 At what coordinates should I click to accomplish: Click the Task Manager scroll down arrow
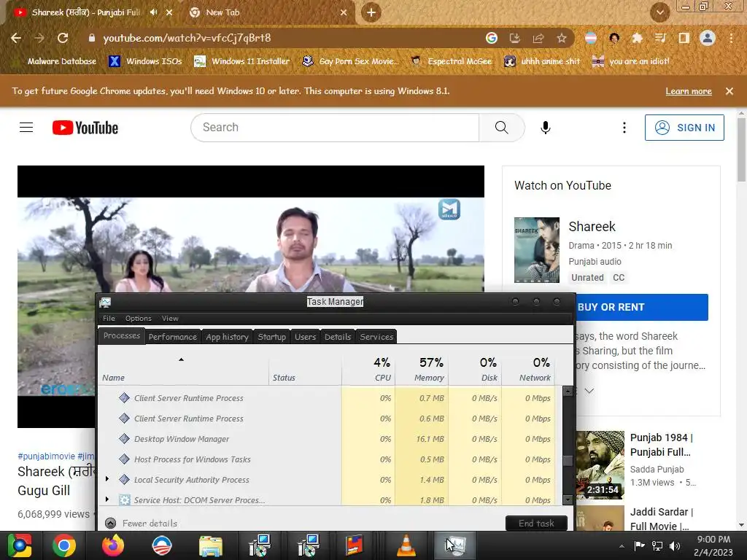tap(568, 499)
